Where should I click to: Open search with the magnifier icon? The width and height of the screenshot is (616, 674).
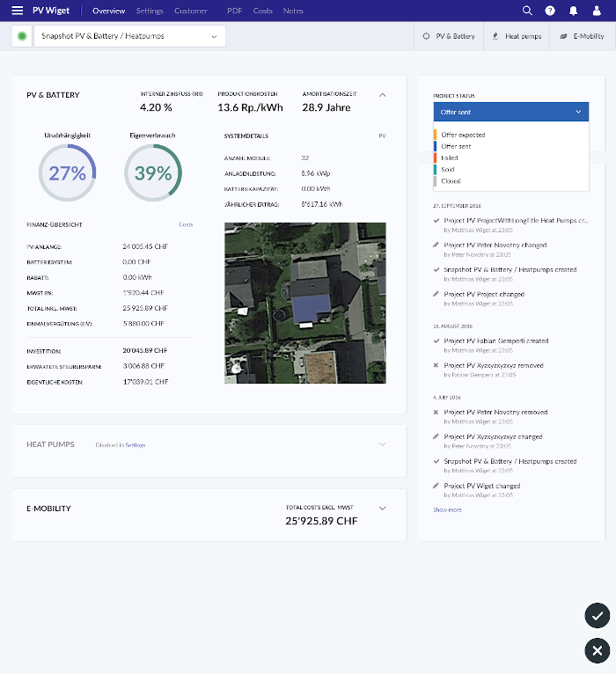pyautogui.click(x=527, y=11)
